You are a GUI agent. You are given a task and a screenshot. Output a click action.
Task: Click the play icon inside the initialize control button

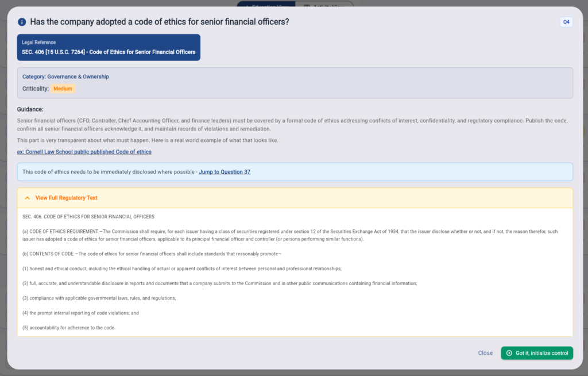click(509, 353)
